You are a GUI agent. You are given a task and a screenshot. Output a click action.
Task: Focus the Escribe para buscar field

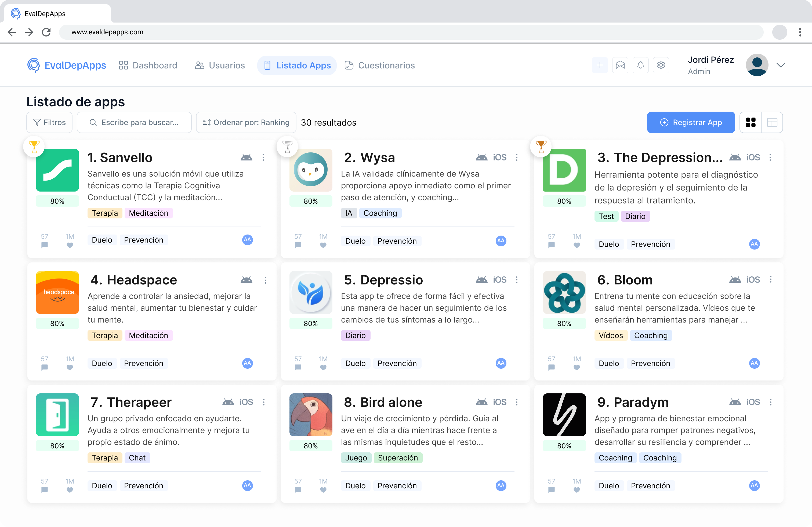pyautogui.click(x=134, y=122)
